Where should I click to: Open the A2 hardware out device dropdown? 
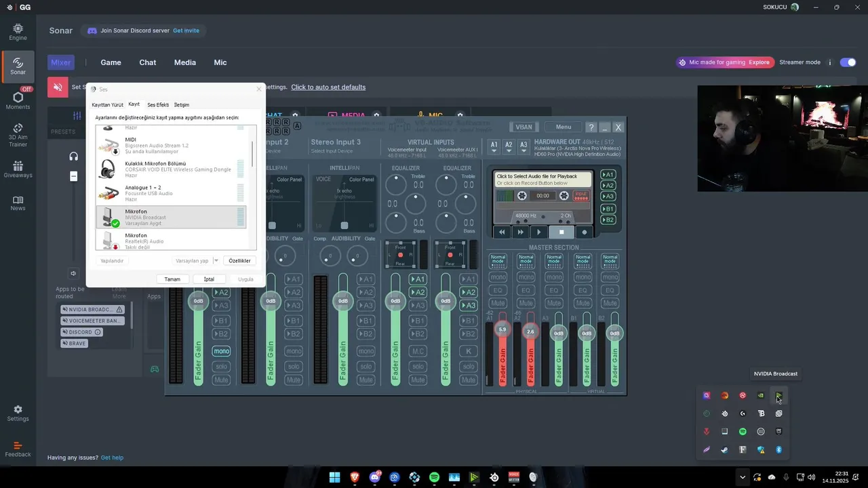(509, 146)
